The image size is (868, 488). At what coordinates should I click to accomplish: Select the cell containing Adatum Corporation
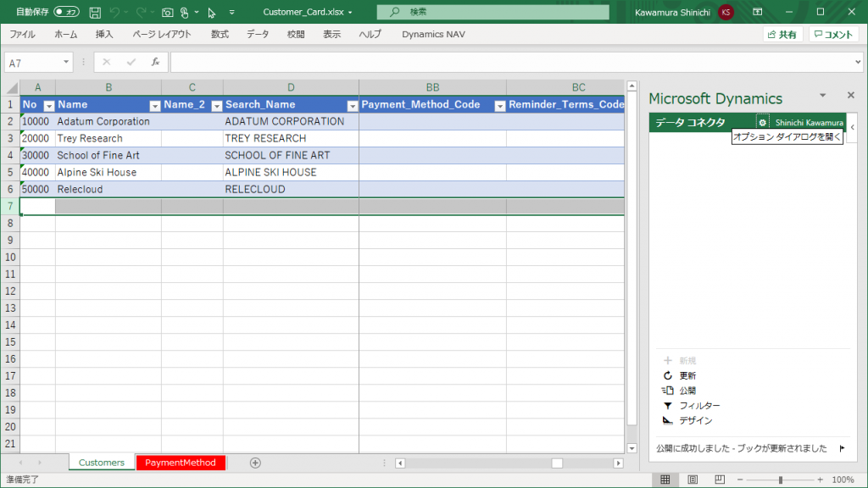click(108, 122)
